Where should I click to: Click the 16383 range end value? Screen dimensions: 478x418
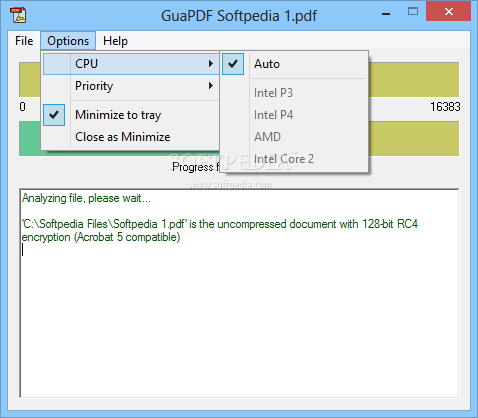tap(445, 107)
